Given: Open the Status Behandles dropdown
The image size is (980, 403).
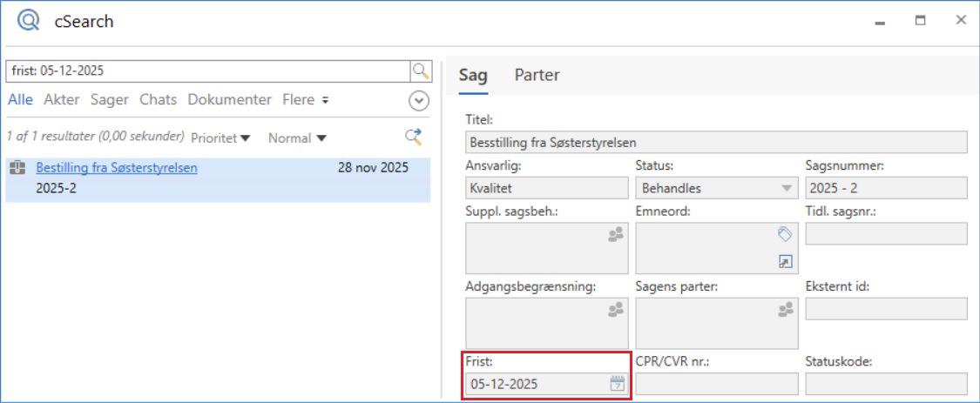Looking at the screenshot, I should coord(717,187).
